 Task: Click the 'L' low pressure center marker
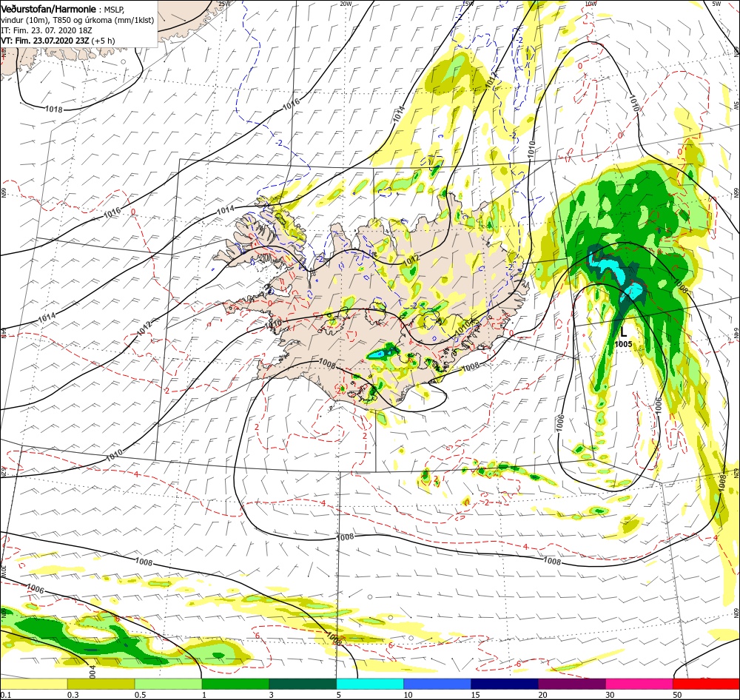(623, 332)
